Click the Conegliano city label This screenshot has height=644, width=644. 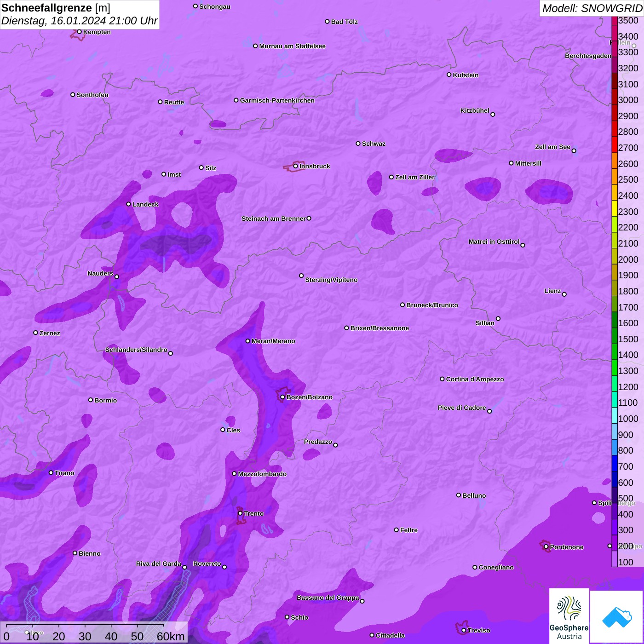click(496, 567)
